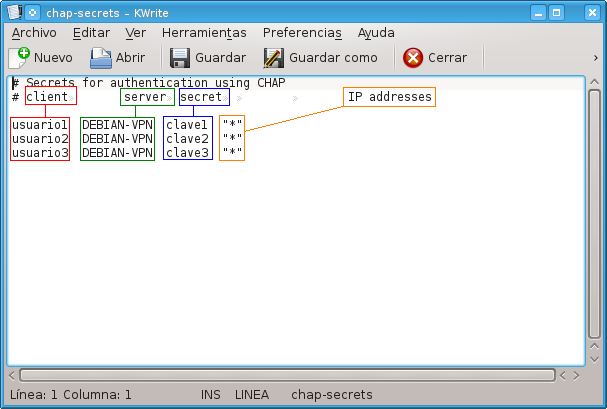
Task: Click the text 'usuario2'
Action: (x=39, y=139)
